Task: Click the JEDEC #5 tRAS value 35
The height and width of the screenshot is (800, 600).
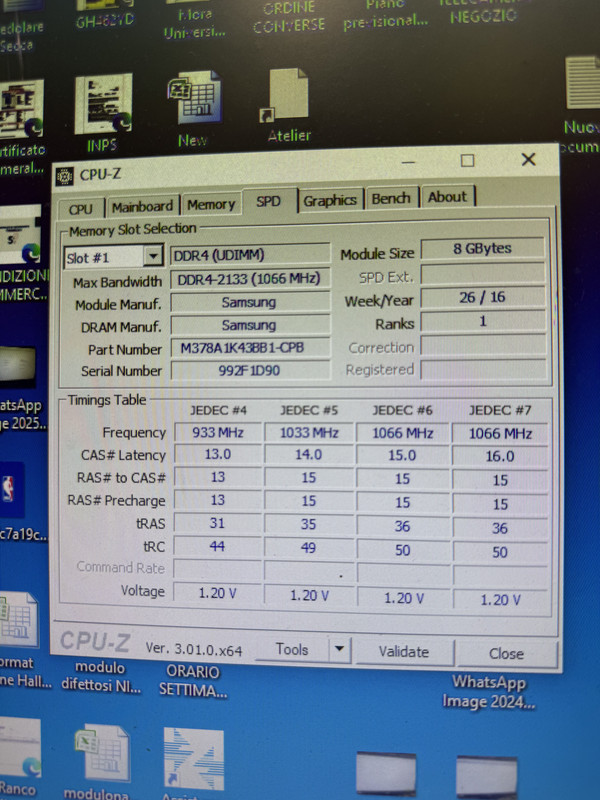Action: (309, 524)
